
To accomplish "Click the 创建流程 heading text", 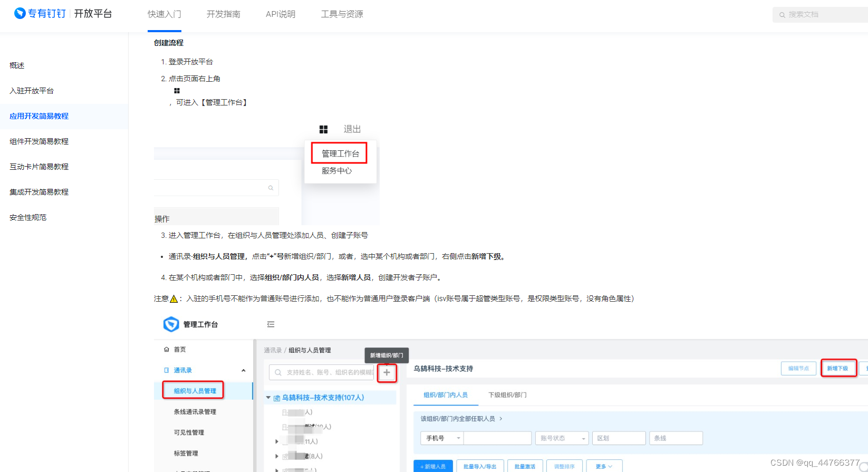I will point(169,43).
